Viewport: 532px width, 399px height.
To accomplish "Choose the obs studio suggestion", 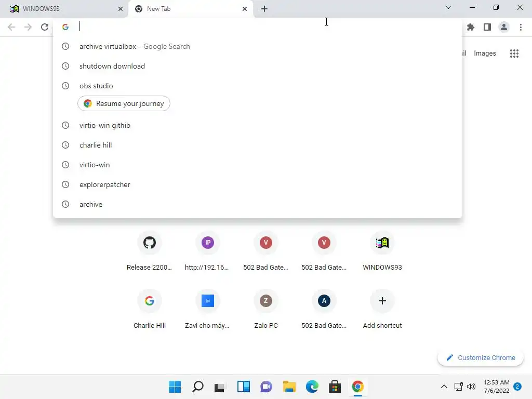I will pos(258,86).
